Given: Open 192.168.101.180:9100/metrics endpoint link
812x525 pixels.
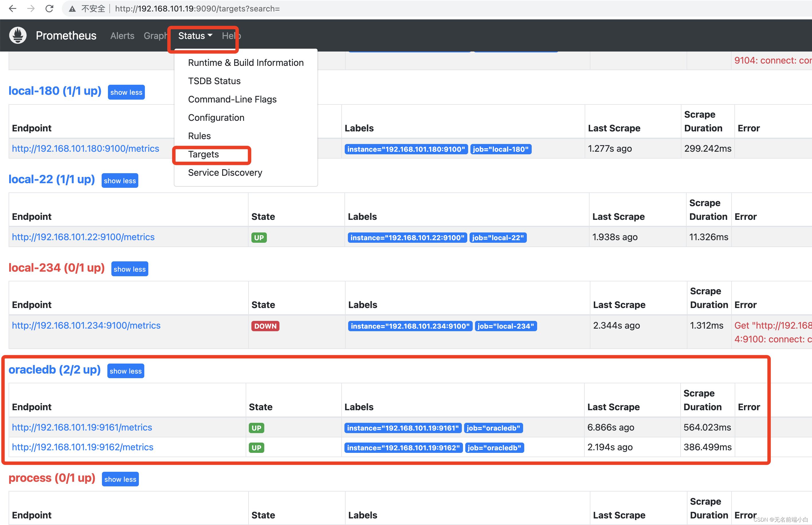Looking at the screenshot, I should 85,149.
